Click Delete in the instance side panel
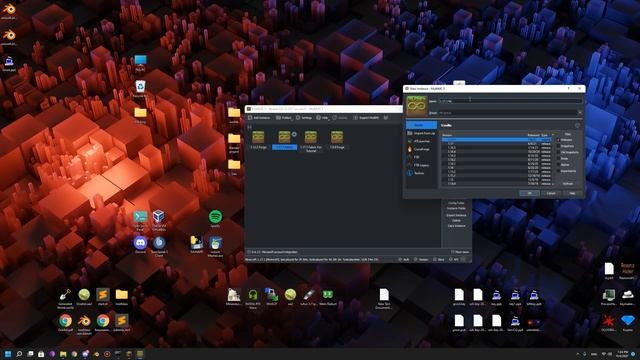The width and height of the screenshot is (640, 360). coord(456,220)
